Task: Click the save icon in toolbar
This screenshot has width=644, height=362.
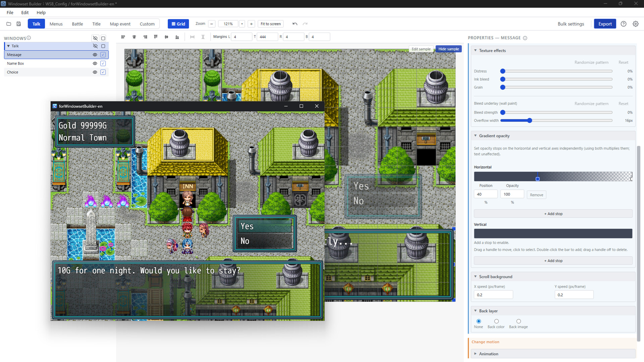Action: (19, 24)
